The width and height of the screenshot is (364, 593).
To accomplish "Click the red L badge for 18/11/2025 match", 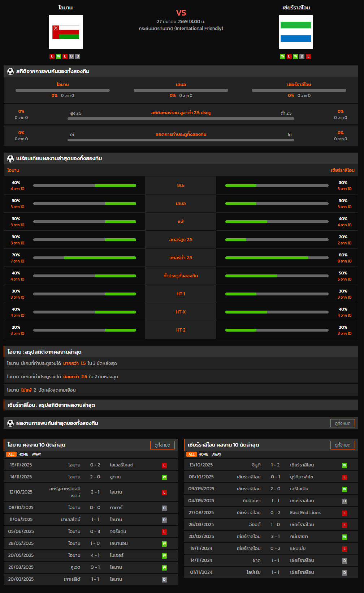I will (164, 465).
